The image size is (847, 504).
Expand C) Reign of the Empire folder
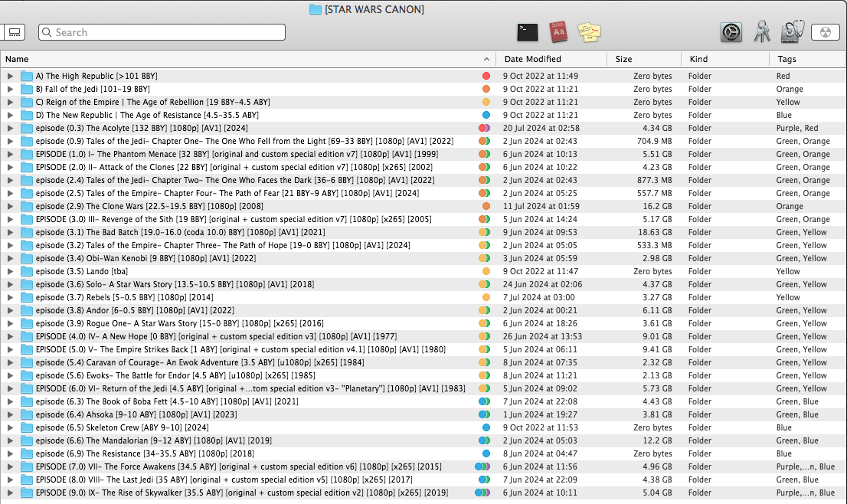coord(10,102)
